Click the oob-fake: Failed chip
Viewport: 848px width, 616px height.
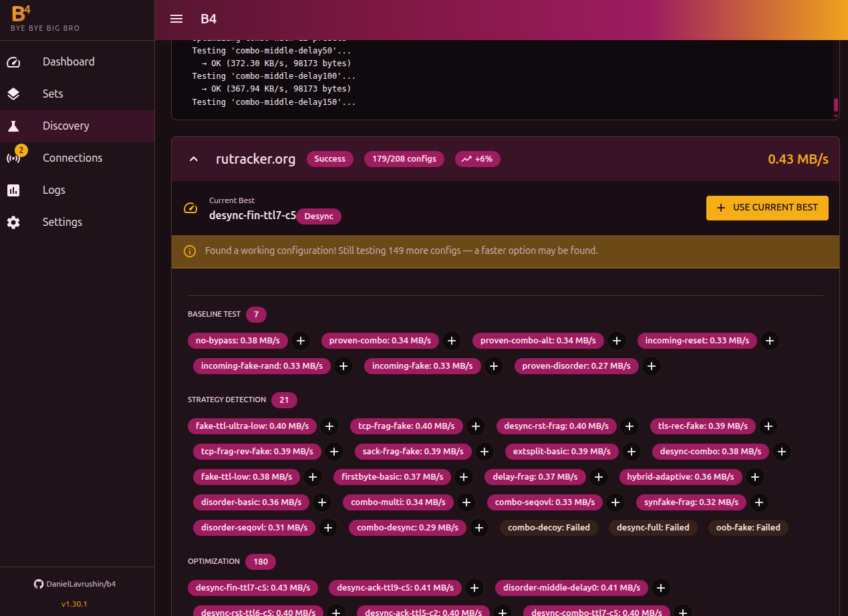click(x=748, y=528)
